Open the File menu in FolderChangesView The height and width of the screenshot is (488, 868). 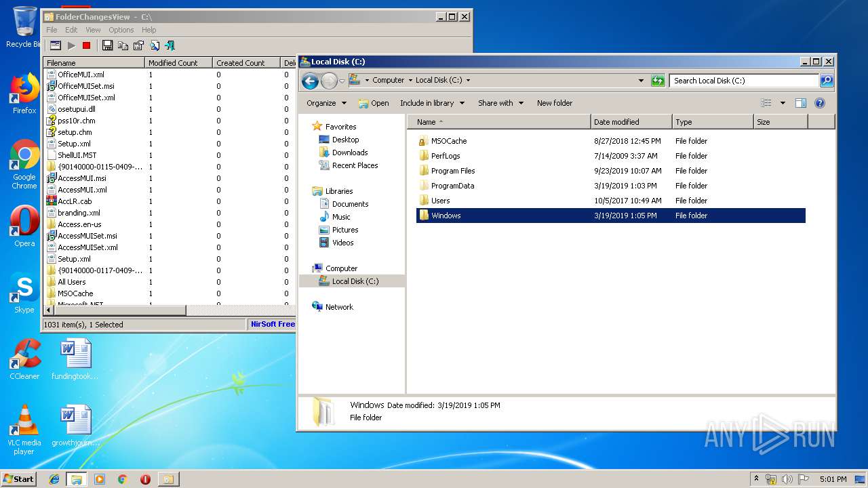(52, 30)
